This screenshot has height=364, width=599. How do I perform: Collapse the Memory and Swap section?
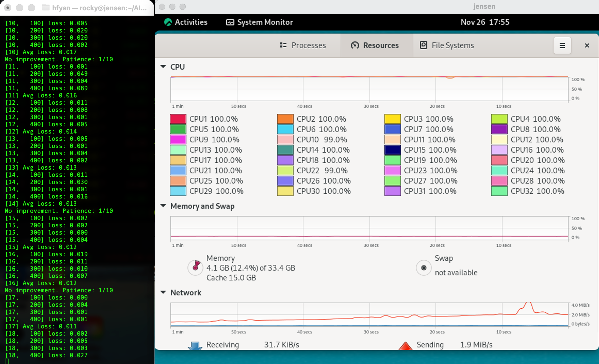tap(163, 206)
